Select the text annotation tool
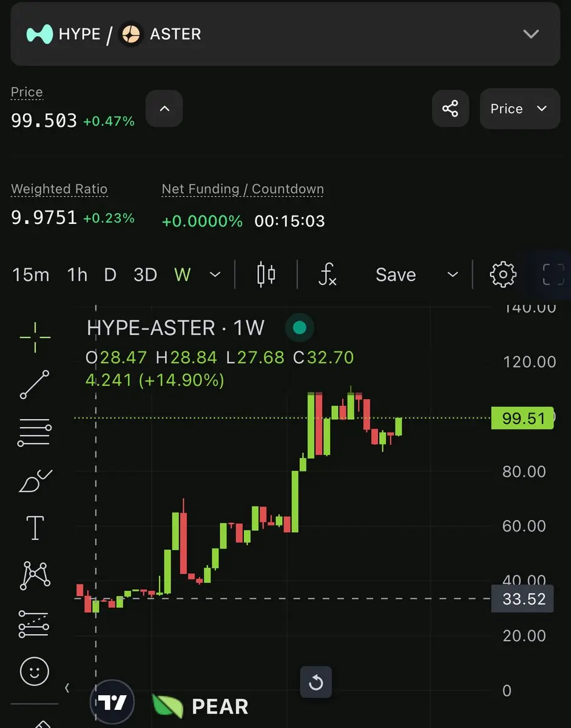Screen dimensions: 571x728 [35, 528]
